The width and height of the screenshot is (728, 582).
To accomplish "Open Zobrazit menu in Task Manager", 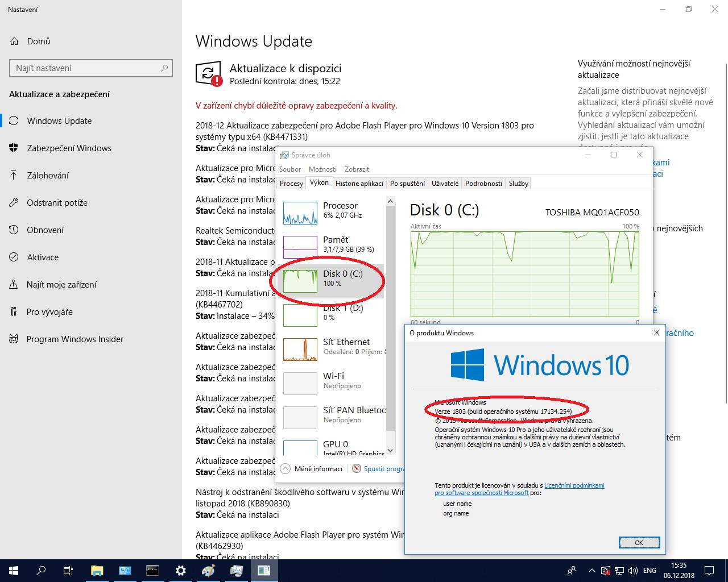I will tap(357, 169).
